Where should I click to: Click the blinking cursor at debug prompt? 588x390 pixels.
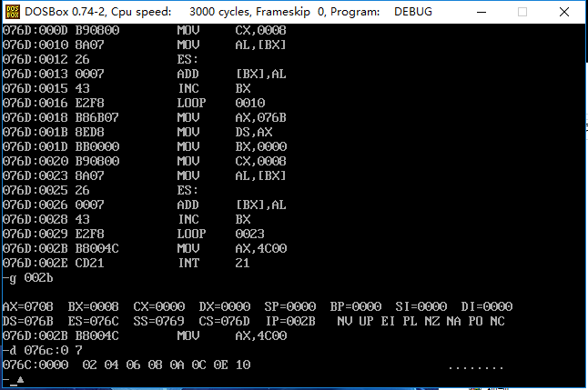14,385
